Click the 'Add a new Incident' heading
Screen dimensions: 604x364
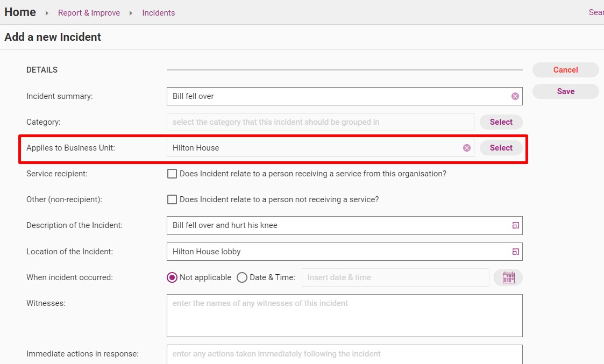click(53, 37)
